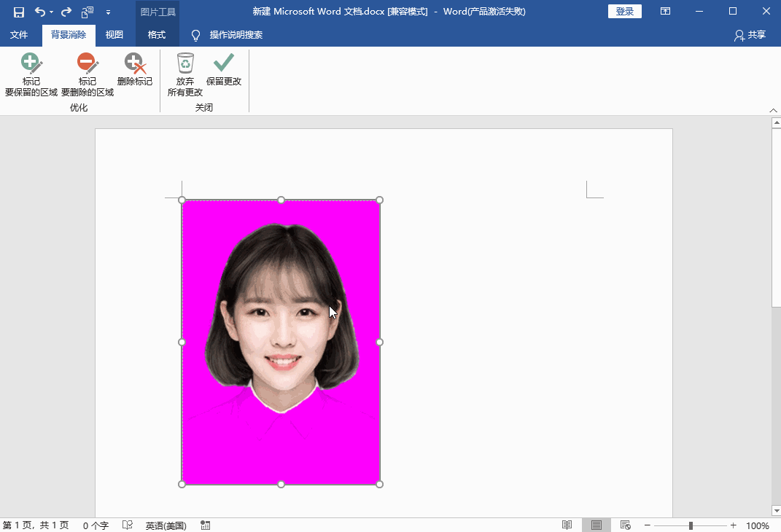Click the right-middle handle of the picture
781x532 pixels.
click(379, 342)
